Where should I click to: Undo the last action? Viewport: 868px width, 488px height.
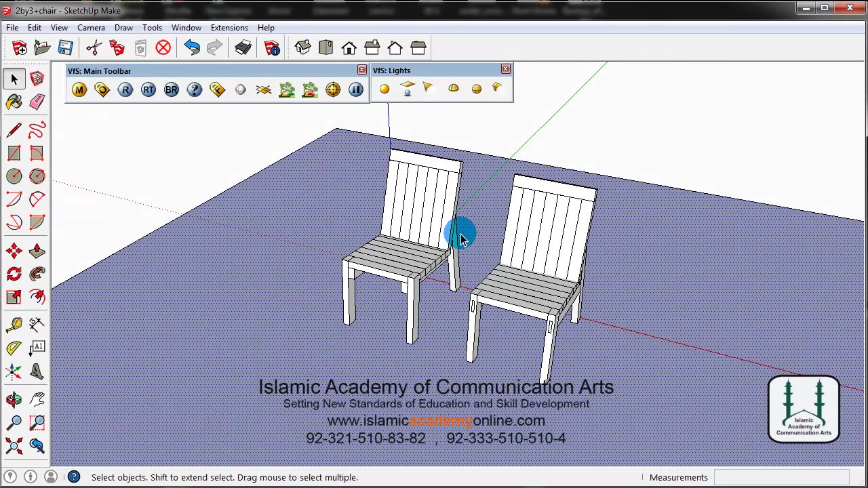point(192,47)
